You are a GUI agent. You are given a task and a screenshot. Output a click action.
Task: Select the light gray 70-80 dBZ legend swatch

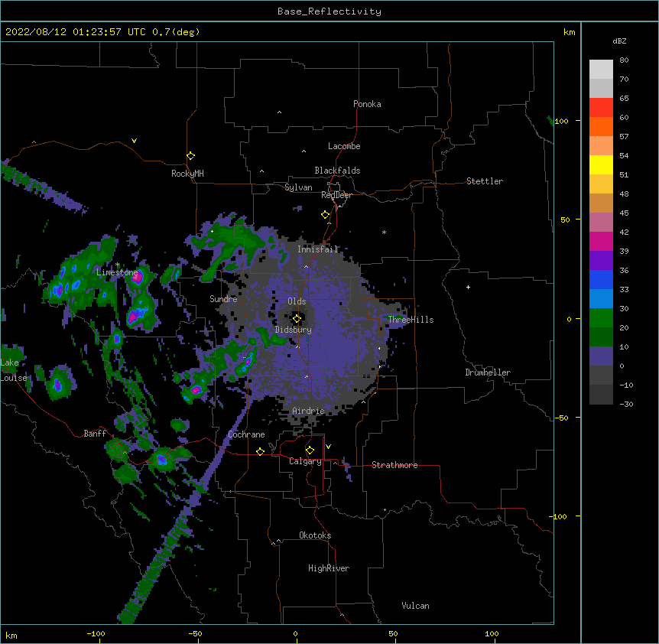tap(601, 70)
